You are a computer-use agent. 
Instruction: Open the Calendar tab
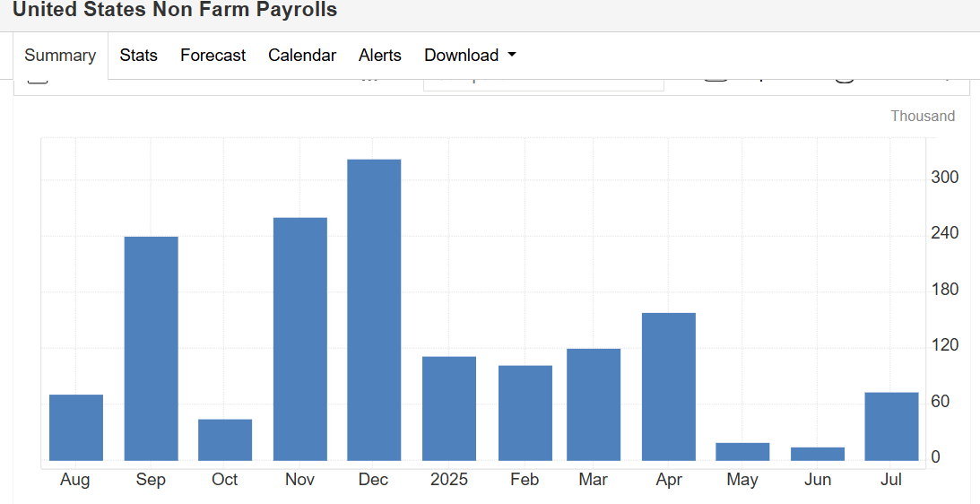302,56
